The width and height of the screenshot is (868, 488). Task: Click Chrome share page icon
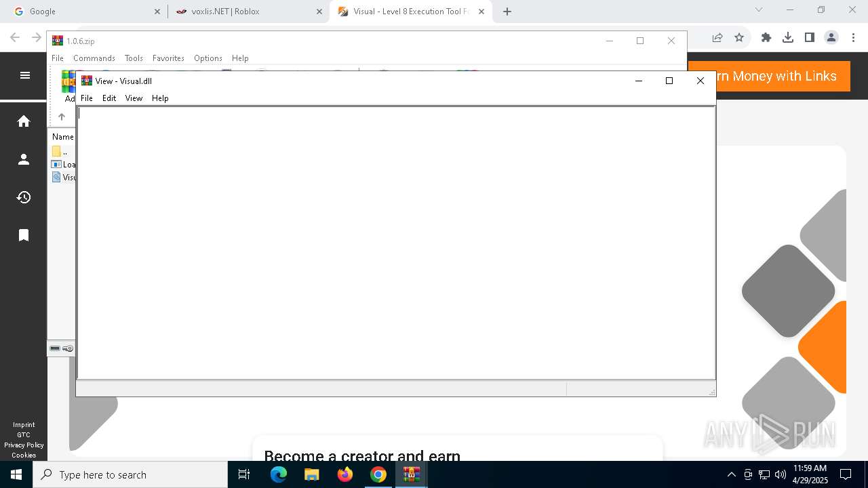coord(717,38)
